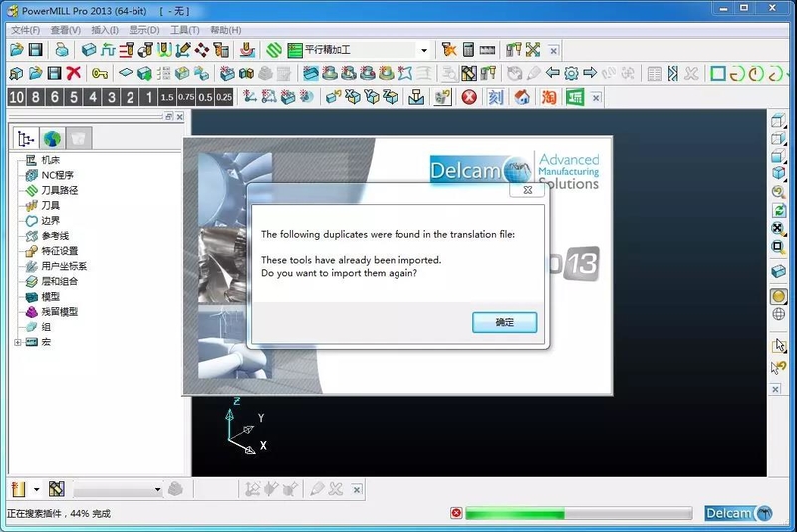797x532 pixels.
Task: Click the refresh view icon in right toolbar
Action: coord(778,210)
